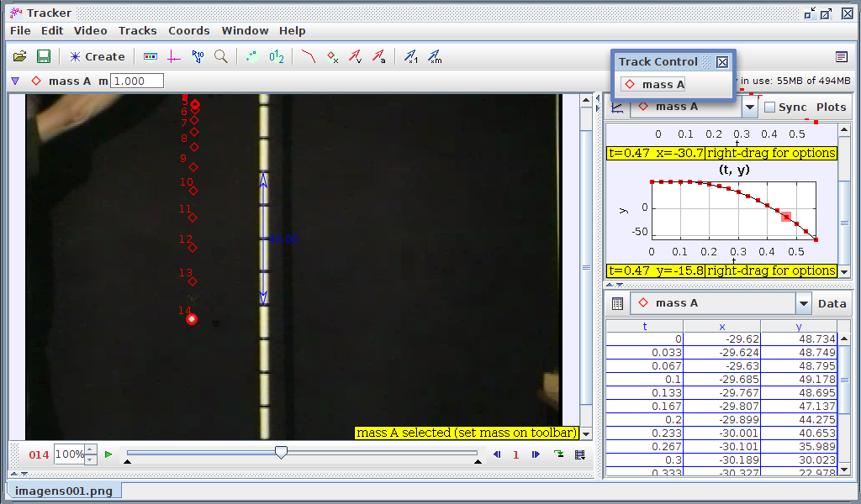Open calibration tools icon
The width and height of the screenshot is (861, 504).
click(198, 56)
